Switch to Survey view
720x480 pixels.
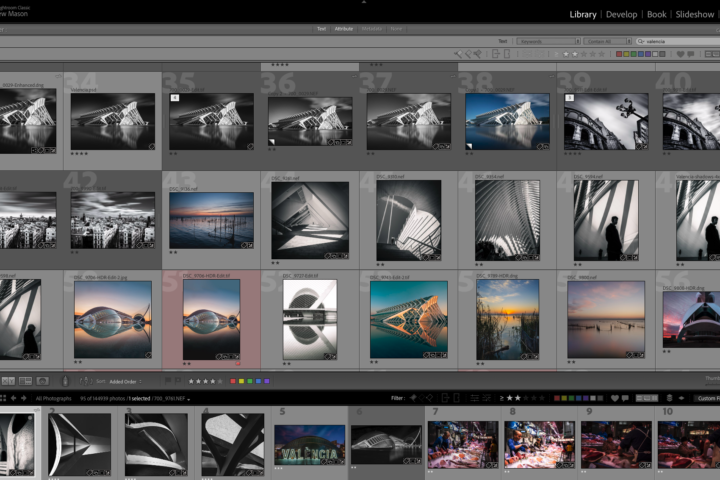25,381
